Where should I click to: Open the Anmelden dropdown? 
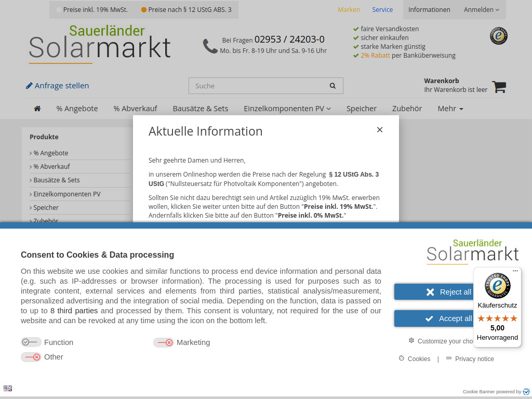[x=481, y=9]
